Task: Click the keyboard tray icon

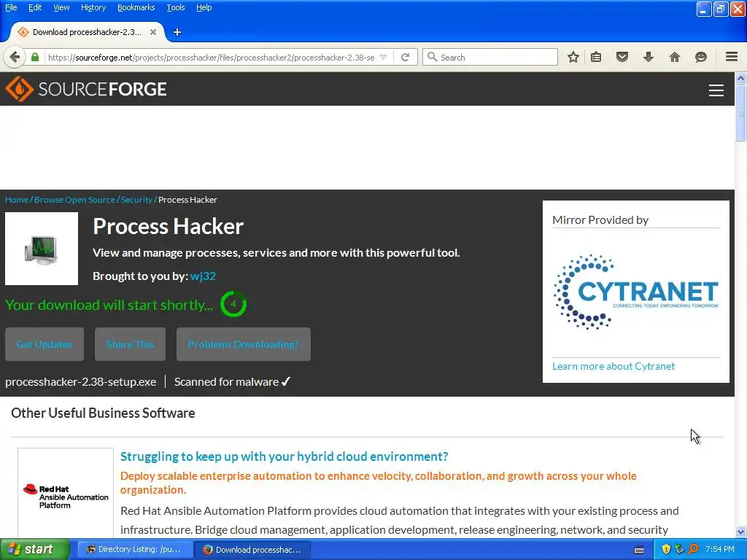Action: (x=639, y=550)
